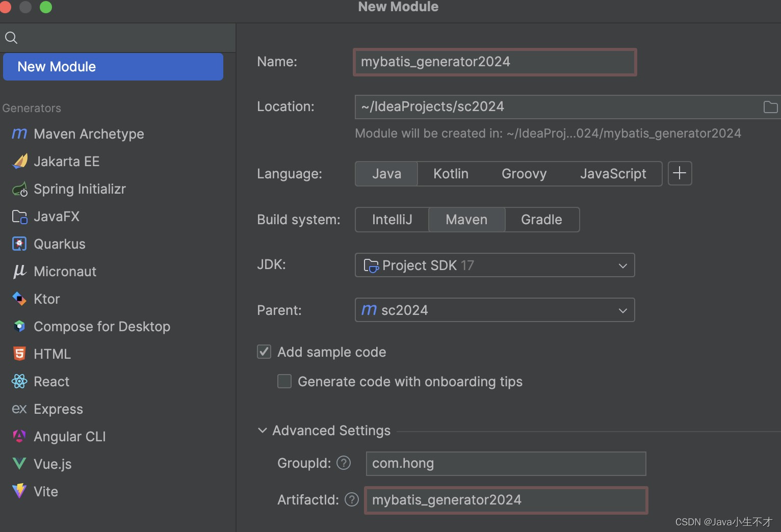Click the React atom icon

(19, 382)
